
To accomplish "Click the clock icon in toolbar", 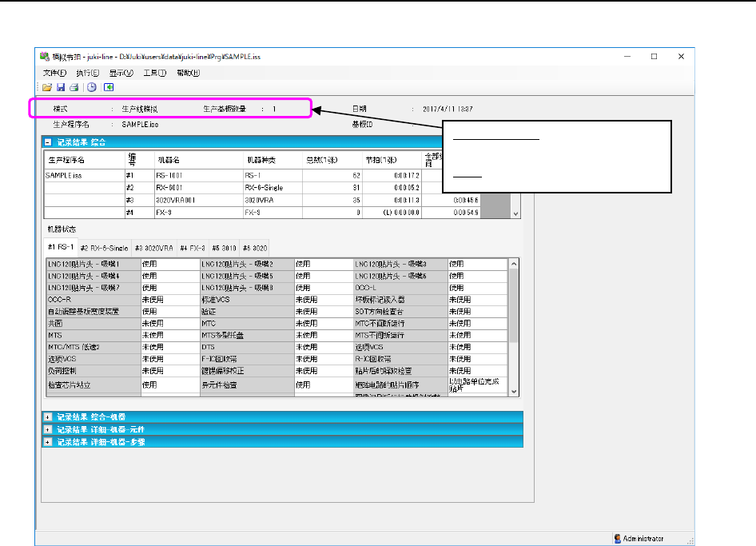I will 92,87.
